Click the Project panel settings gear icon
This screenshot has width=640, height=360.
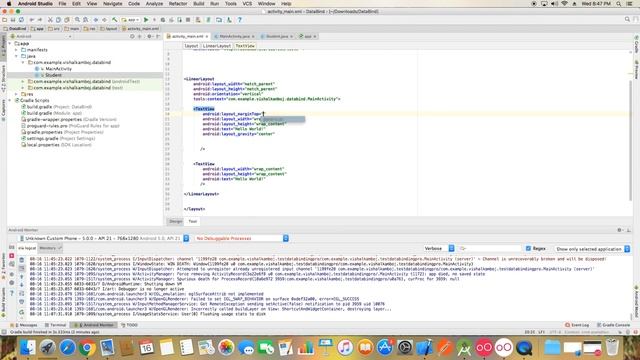pos(149,36)
